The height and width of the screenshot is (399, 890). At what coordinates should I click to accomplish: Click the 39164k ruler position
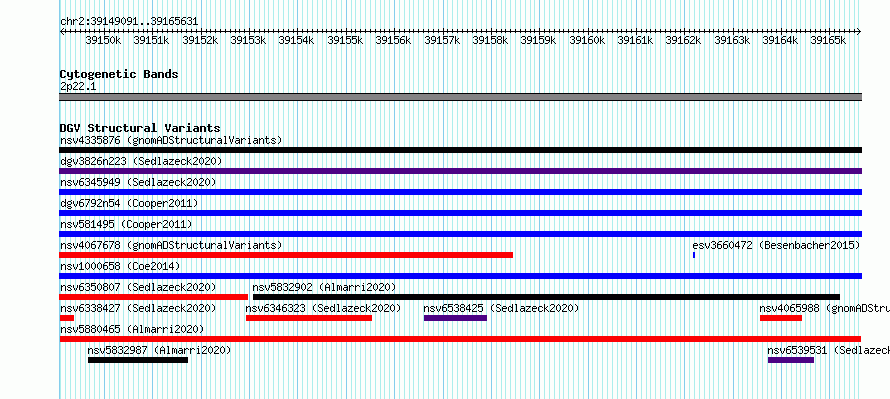point(780,40)
